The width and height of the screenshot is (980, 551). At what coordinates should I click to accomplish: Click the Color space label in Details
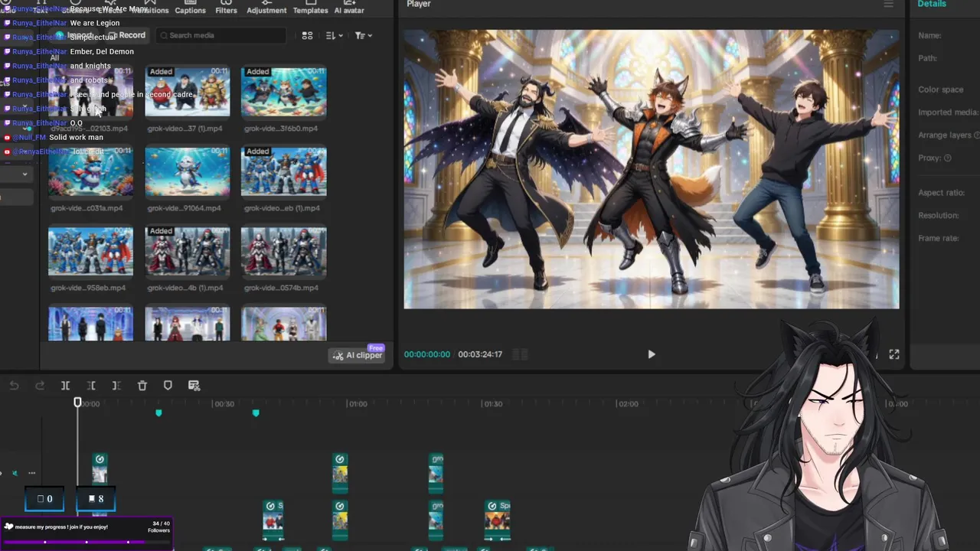point(941,90)
